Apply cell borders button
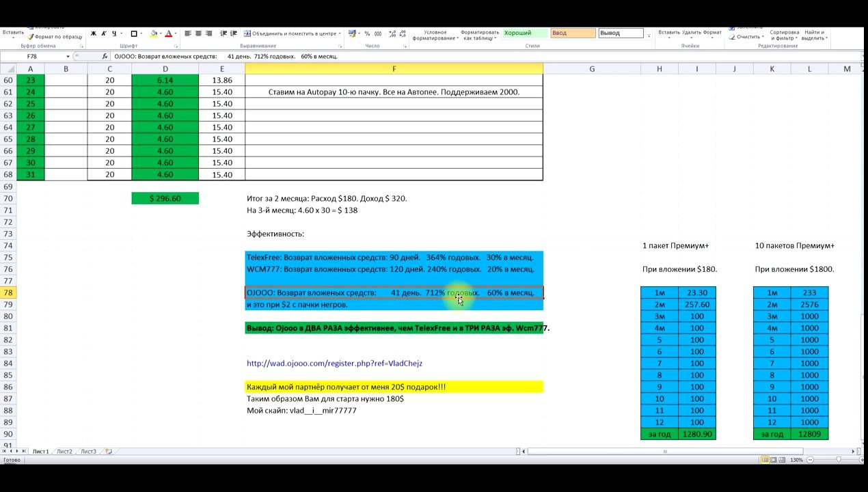Screen dimensions: 868x492 (x=134, y=33)
